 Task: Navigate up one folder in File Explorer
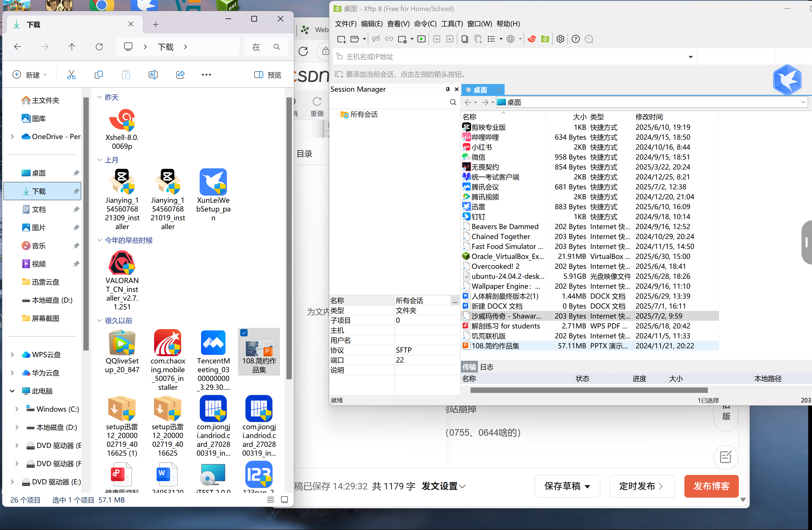[x=72, y=47]
